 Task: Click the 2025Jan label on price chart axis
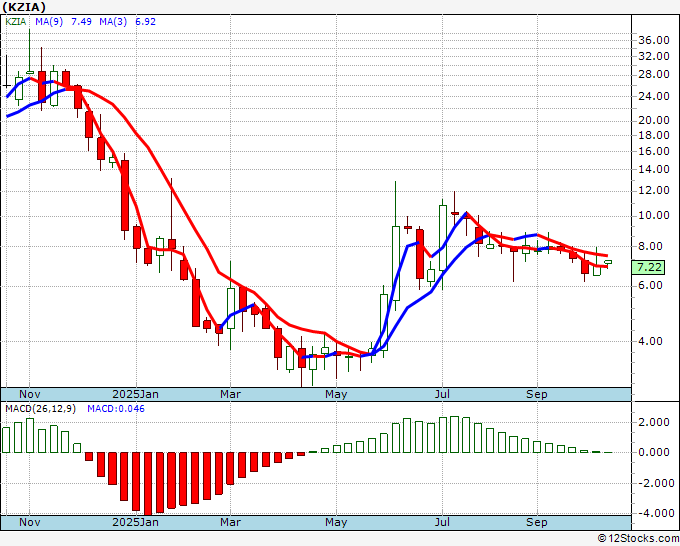(x=136, y=394)
